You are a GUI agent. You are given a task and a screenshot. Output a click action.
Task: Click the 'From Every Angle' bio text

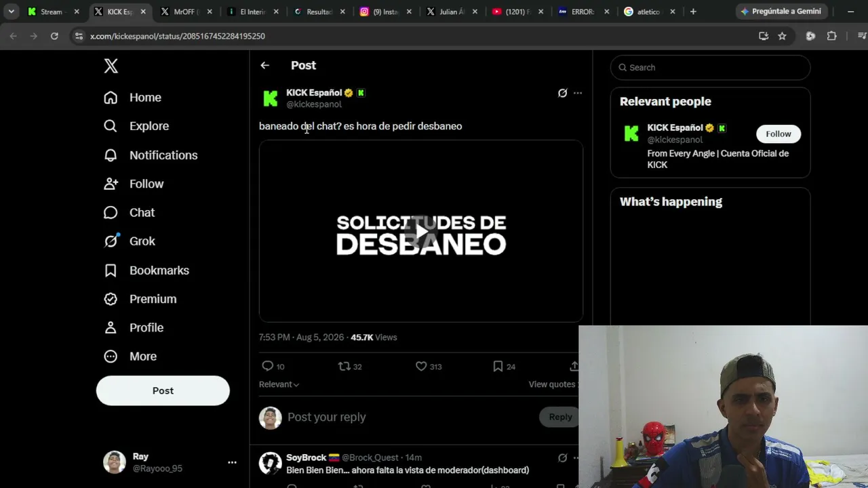718,159
